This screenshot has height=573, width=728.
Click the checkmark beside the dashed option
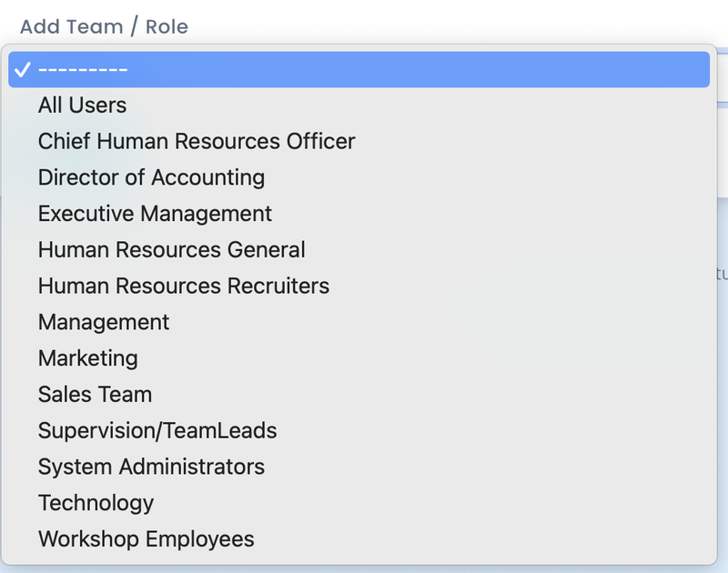coord(23,70)
